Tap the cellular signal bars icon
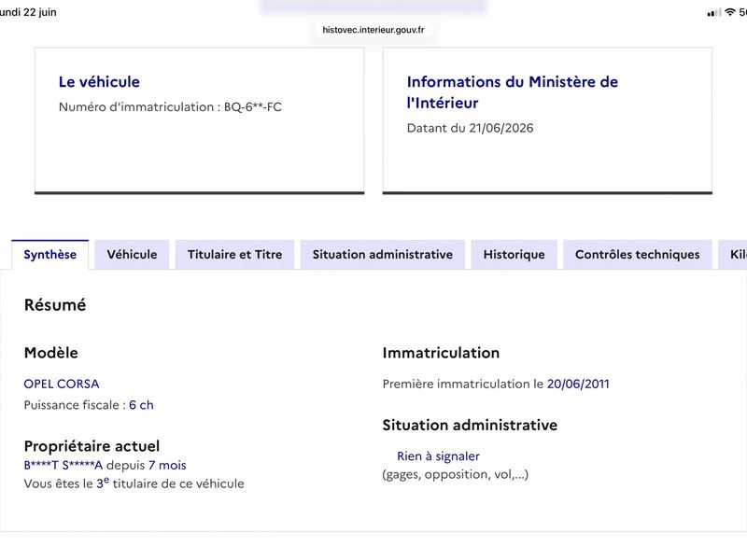 pos(714,13)
